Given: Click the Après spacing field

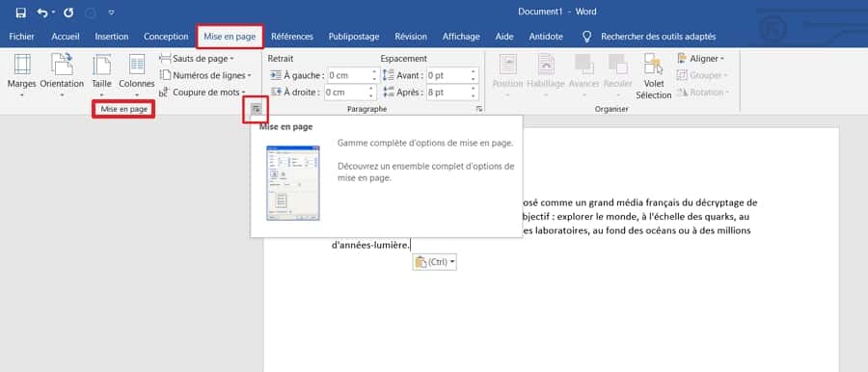Looking at the screenshot, I should (x=448, y=93).
